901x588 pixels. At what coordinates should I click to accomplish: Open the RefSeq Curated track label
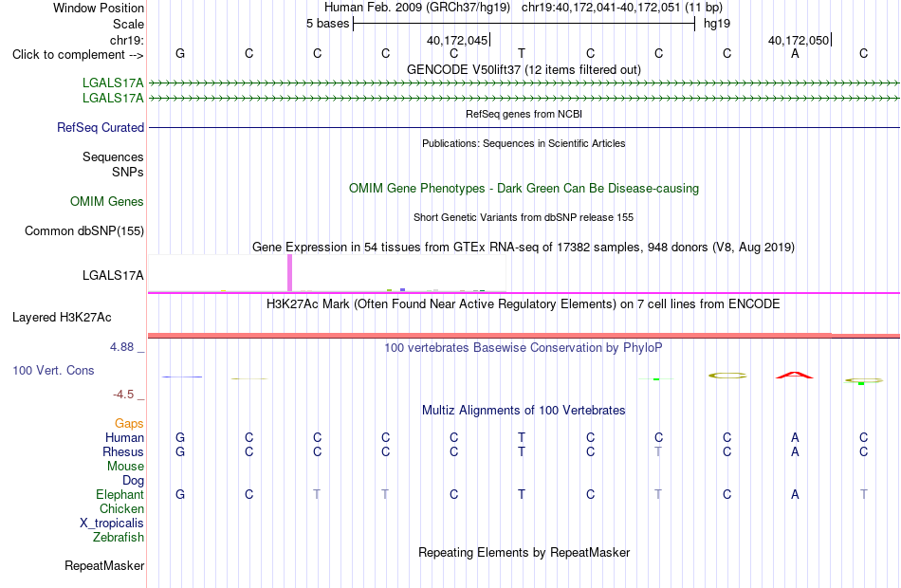100,128
